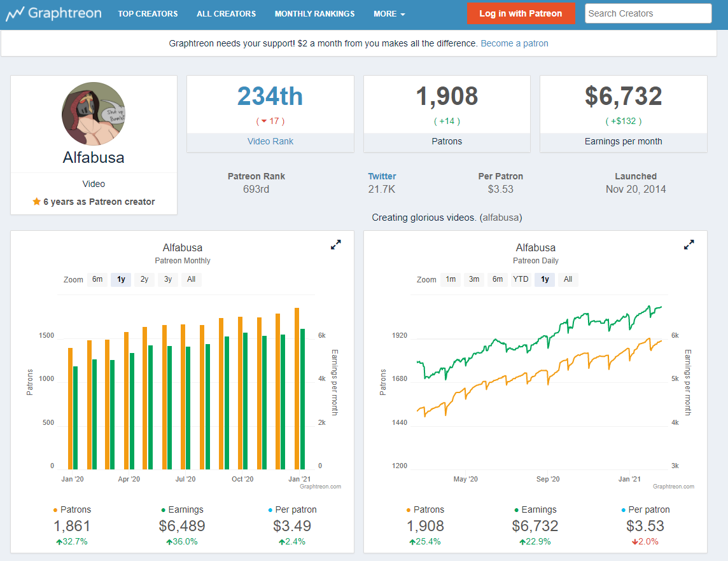The height and width of the screenshot is (561, 728).
Task: Expand the Patreon Monthly chart fullscreen
Action: [x=335, y=244]
